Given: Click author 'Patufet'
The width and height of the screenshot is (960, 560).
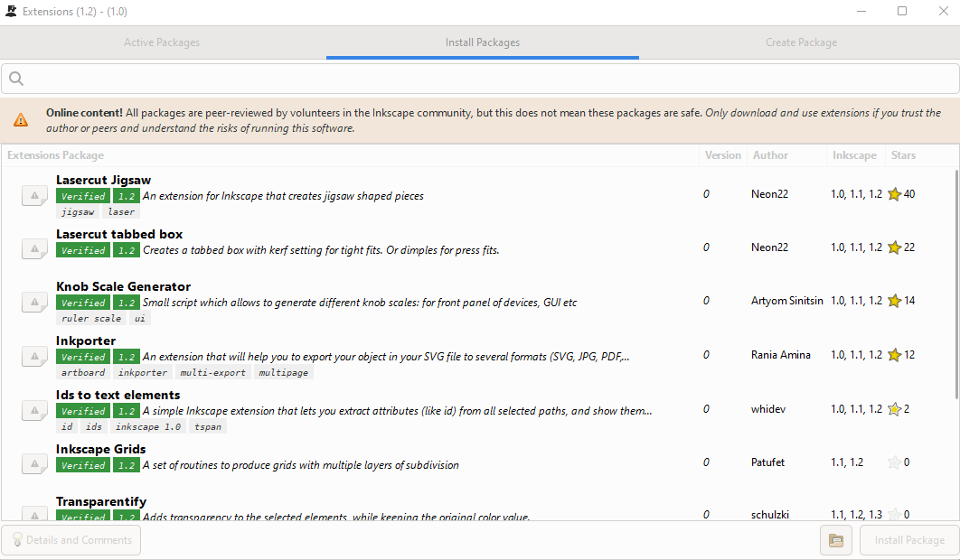Looking at the screenshot, I should tap(767, 462).
